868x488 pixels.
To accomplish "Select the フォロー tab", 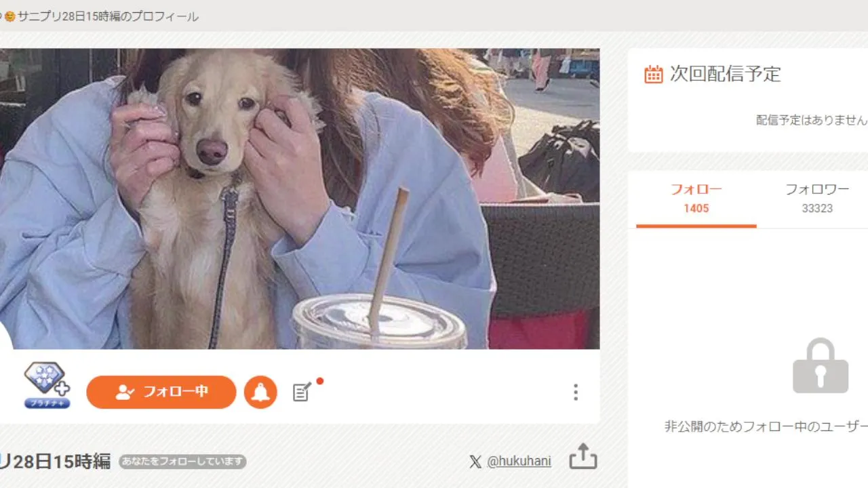I will pos(696,198).
